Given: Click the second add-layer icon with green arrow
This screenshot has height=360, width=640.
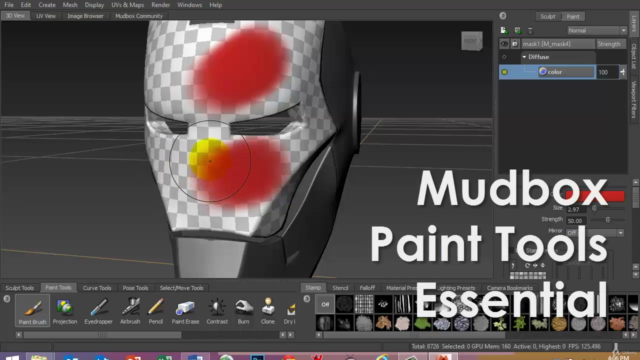Looking at the screenshot, I should (x=518, y=31).
